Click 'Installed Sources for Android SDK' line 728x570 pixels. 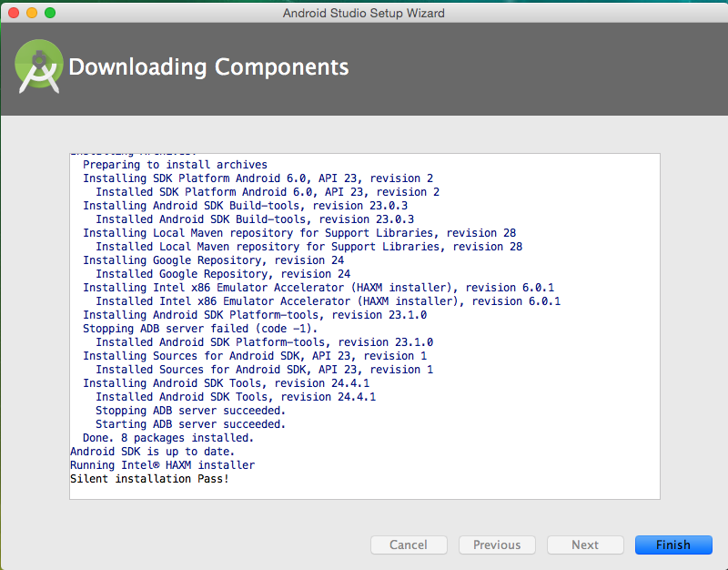(x=264, y=370)
